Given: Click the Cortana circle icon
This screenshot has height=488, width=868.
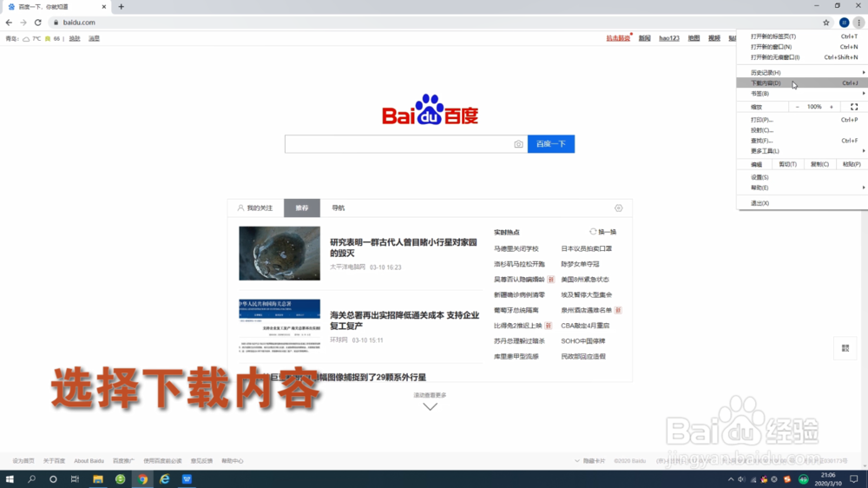Looking at the screenshot, I should (x=53, y=479).
